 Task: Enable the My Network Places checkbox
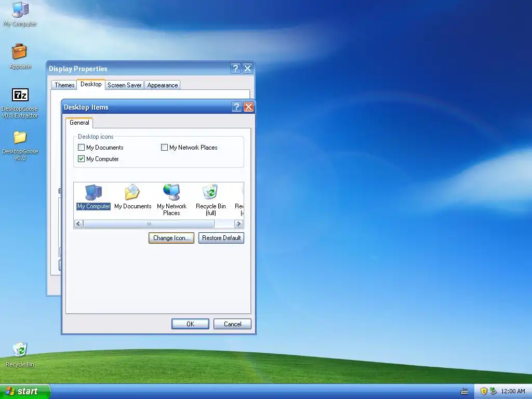164,147
